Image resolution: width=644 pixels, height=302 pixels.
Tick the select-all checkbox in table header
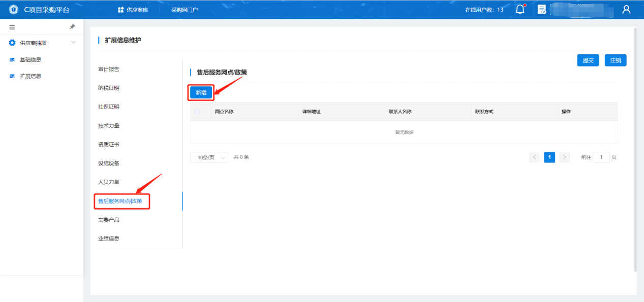[x=197, y=112]
